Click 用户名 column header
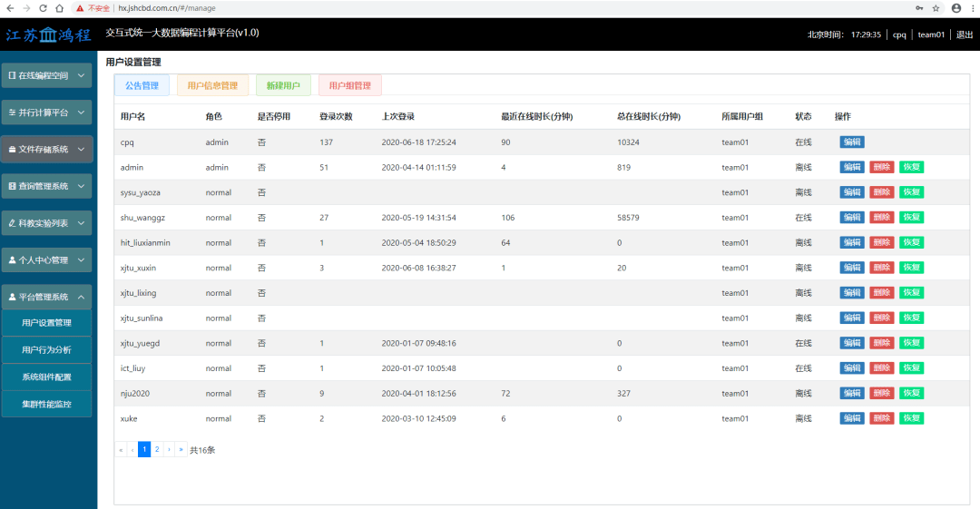This screenshot has height=509, width=980. click(x=133, y=116)
